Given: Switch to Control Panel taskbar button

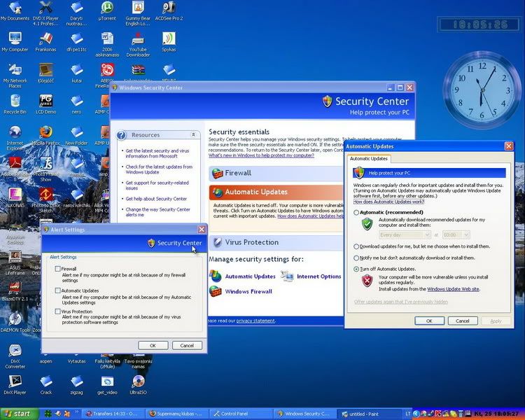Looking at the screenshot, I should (x=239, y=414).
